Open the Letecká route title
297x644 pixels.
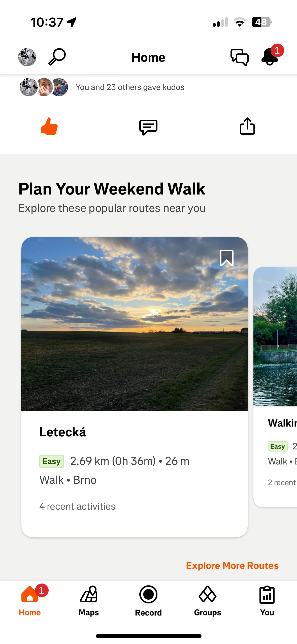(x=63, y=432)
